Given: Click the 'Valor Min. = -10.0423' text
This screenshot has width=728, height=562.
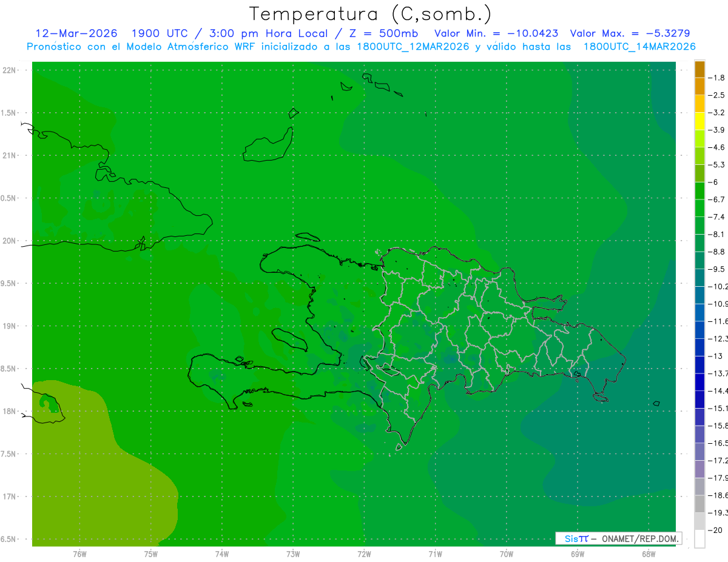Looking at the screenshot, I should 497,33.
